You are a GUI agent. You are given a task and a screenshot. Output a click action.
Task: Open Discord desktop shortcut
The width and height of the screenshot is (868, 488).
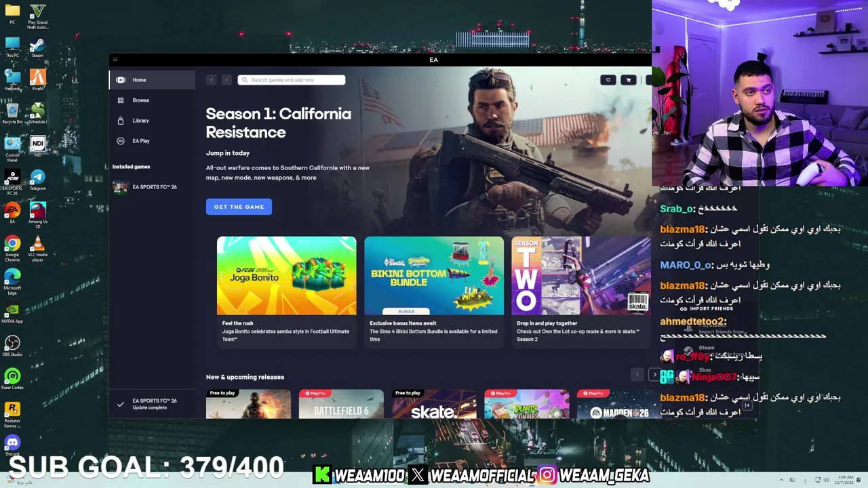12,446
